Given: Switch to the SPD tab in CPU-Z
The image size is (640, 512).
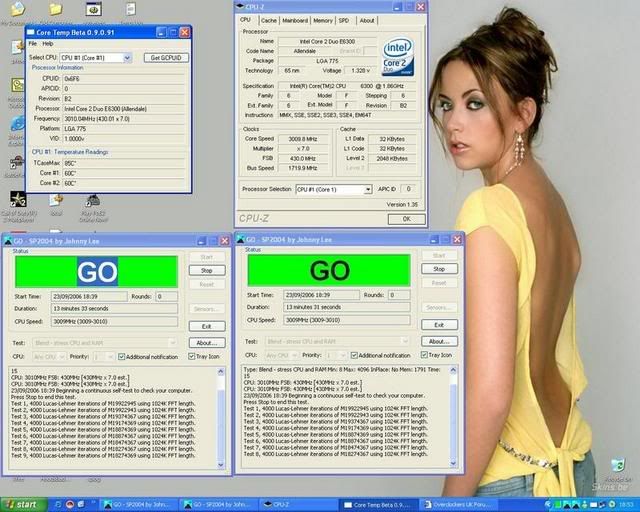Looking at the screenshot, I should (x=344, y=20).
